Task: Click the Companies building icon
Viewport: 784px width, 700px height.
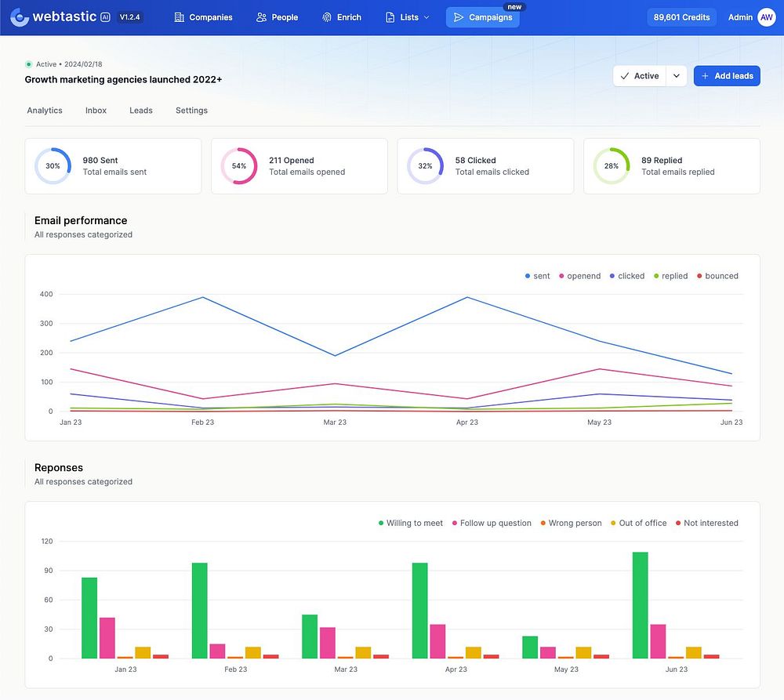Action: coord(180,17)
